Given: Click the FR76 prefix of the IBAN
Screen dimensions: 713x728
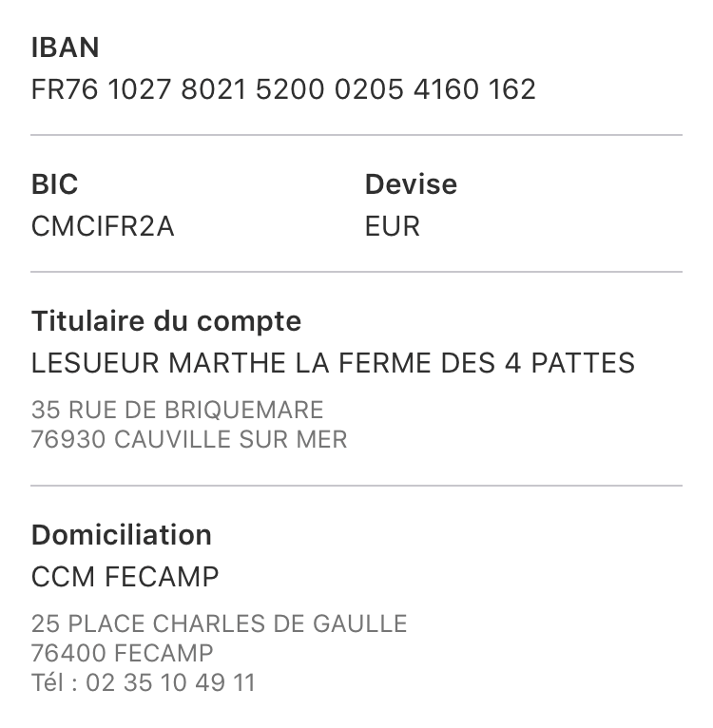Looking at the screenshot, I should [65, 89].
